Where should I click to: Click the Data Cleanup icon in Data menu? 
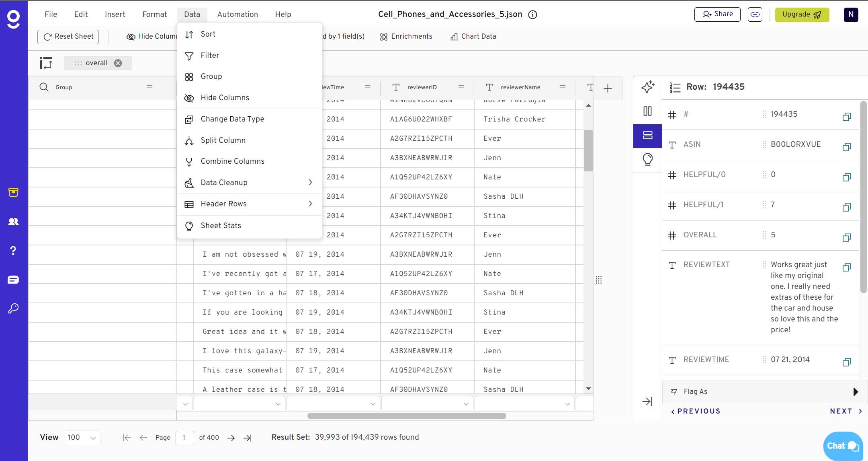coord(189,182)
